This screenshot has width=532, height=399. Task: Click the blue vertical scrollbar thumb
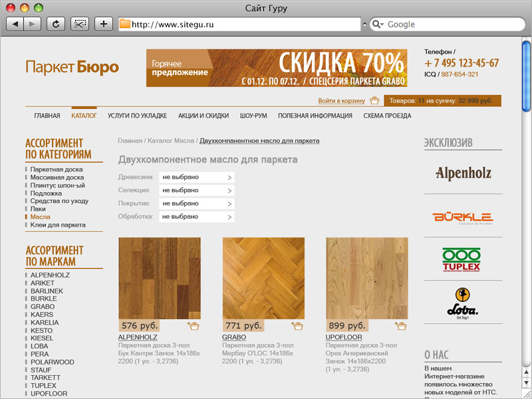(526, 76)
